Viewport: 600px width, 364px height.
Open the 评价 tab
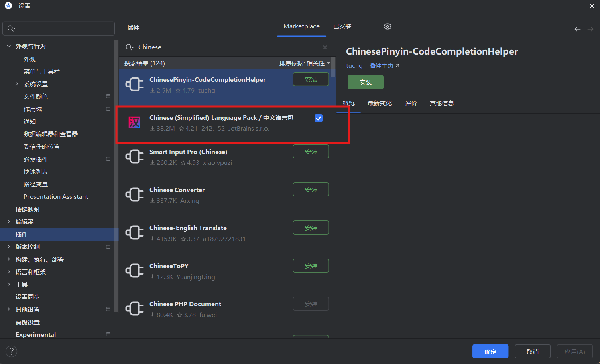pyautogui.click(x=411, y=103)
